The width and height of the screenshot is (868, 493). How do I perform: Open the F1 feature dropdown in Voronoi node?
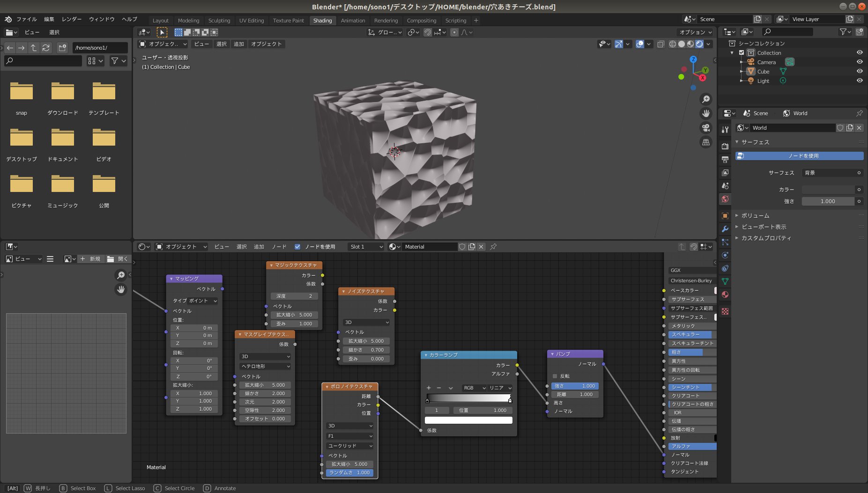350,436
